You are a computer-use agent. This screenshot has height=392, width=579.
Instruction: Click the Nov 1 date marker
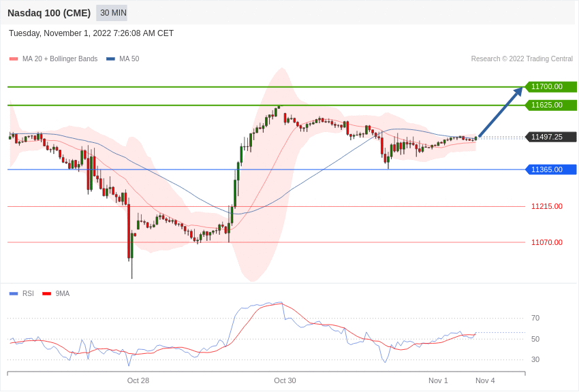point(438,380)
